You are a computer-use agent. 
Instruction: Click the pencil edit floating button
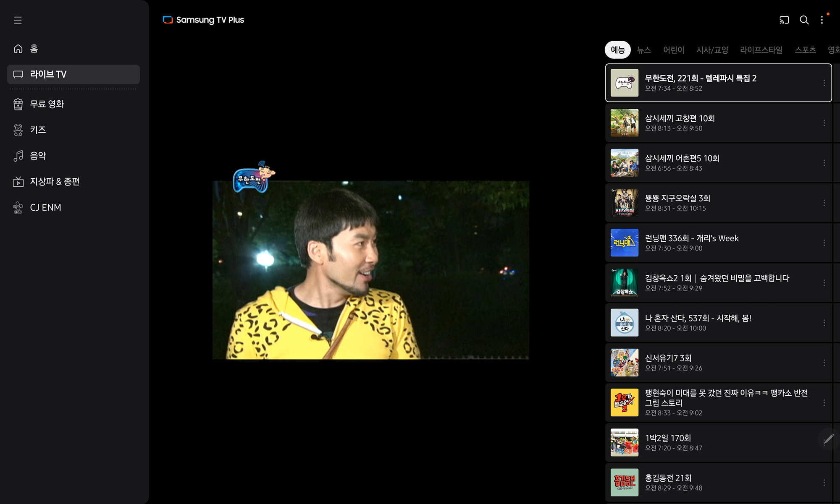[828, 439]
